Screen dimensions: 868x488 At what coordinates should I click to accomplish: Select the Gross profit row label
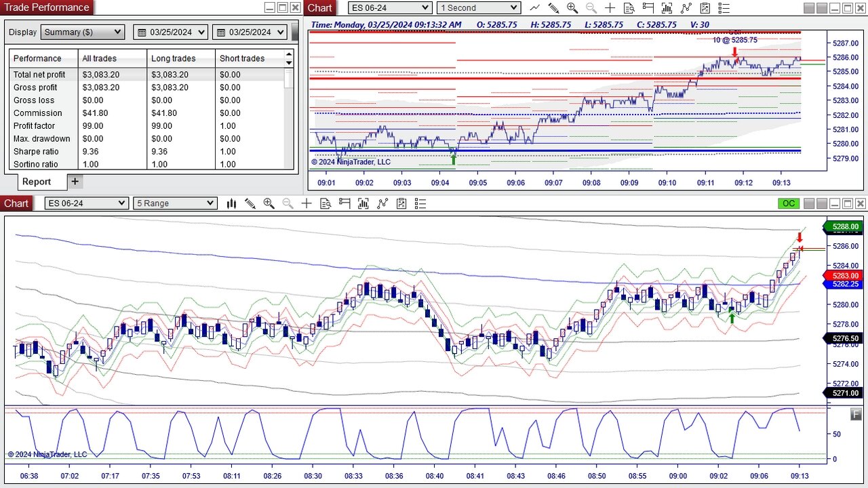tap(35, 87)
